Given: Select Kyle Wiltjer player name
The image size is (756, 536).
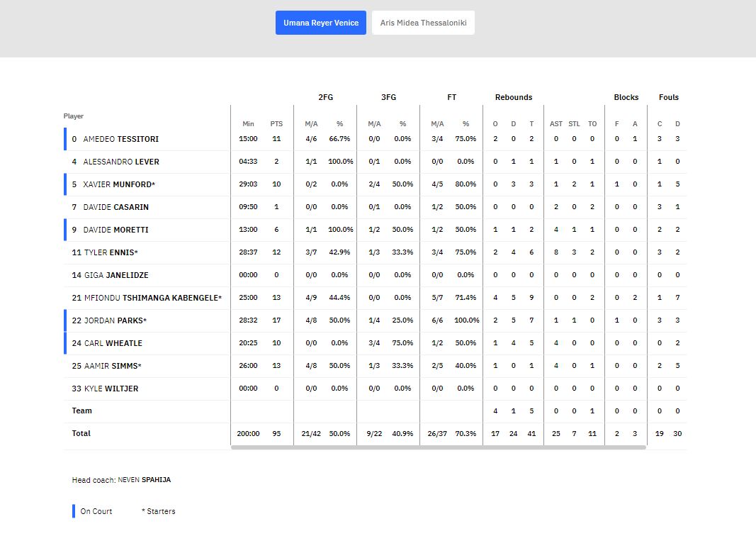Looking at the screenshot, I should (111, 389).
